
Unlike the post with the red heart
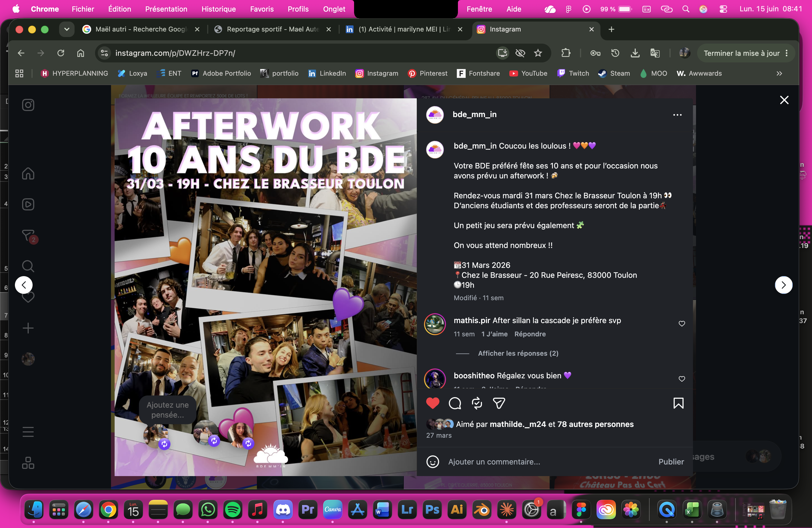(x=433, y=403)
